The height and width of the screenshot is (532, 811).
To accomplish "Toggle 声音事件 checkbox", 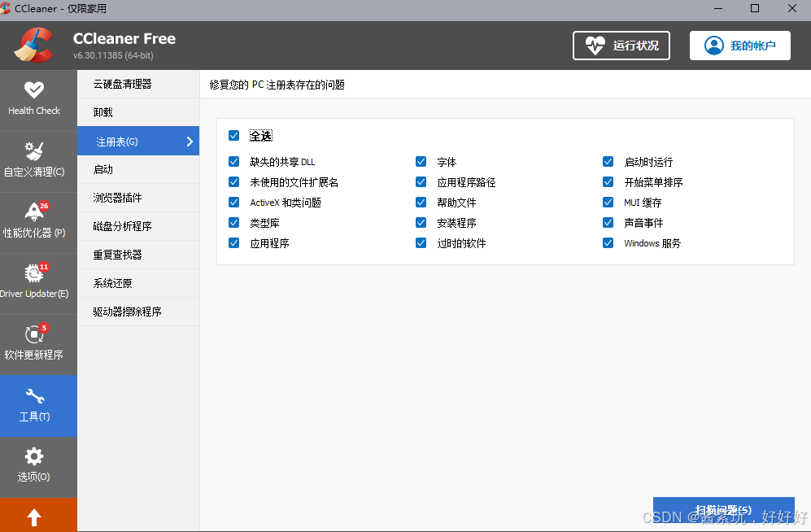I will (608, 223).
